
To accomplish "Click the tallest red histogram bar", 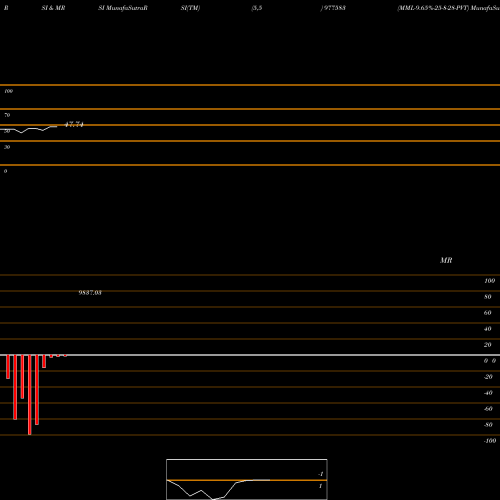I will [30, 395].
